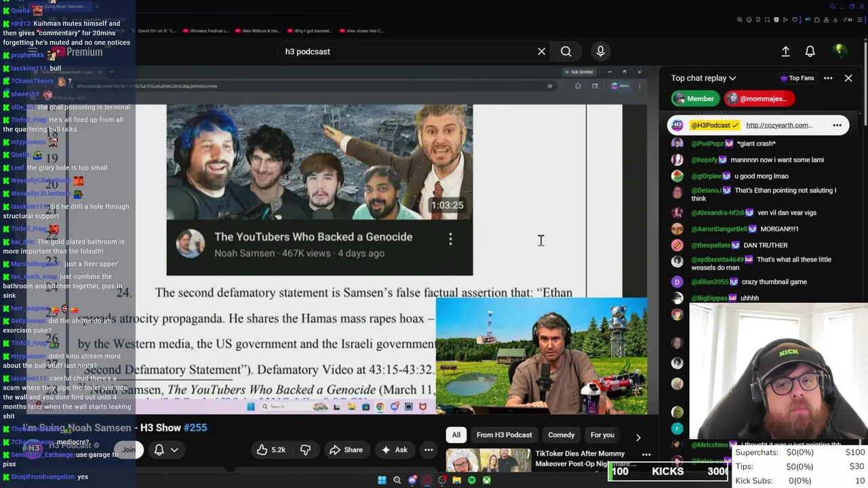The height and width of the screenshot is (488, 868).
Task: Open Spotify from the taskbar
Action: (472, 481)
